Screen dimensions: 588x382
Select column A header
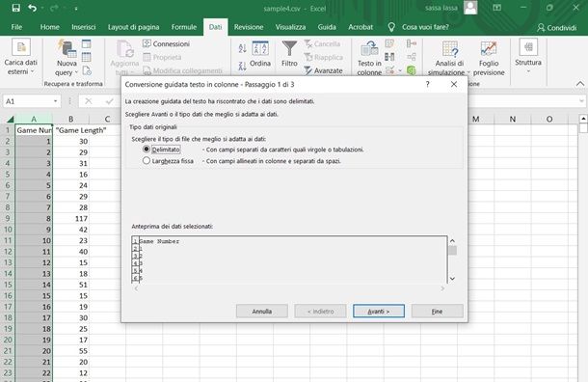[x=34, y=120]
